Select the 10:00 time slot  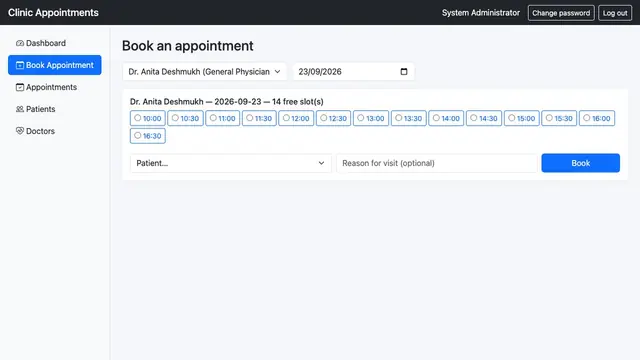coord(148,118)
